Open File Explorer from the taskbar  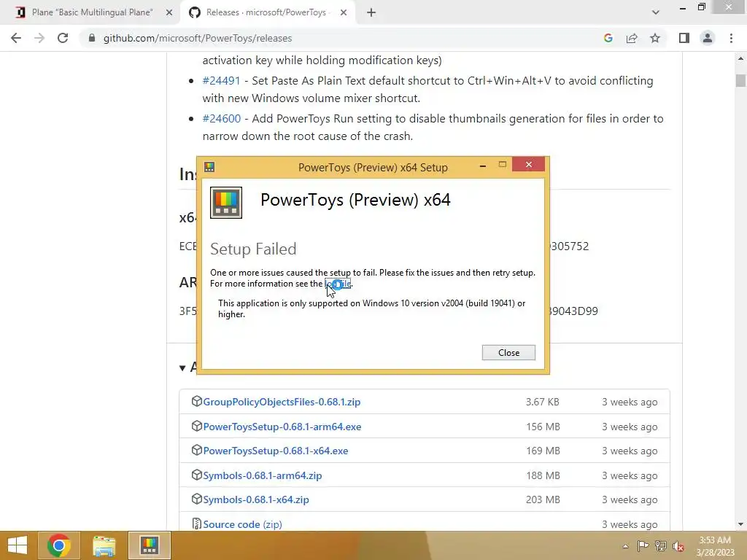104,545
